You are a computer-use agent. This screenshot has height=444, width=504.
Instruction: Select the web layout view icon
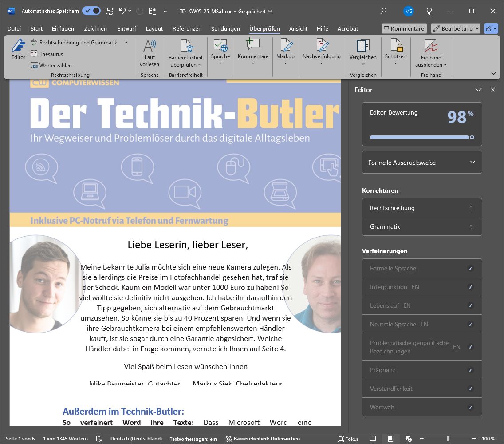(x=408, y=439)
